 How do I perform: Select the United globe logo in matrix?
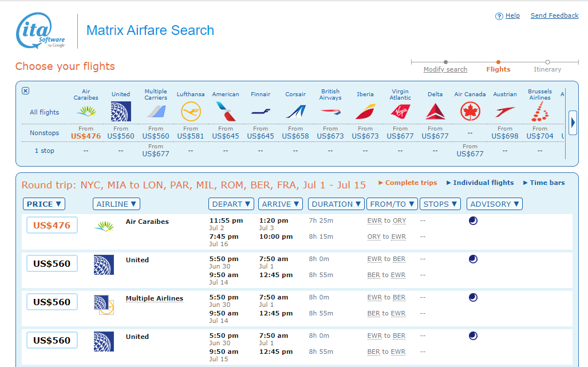click(121, 111)
